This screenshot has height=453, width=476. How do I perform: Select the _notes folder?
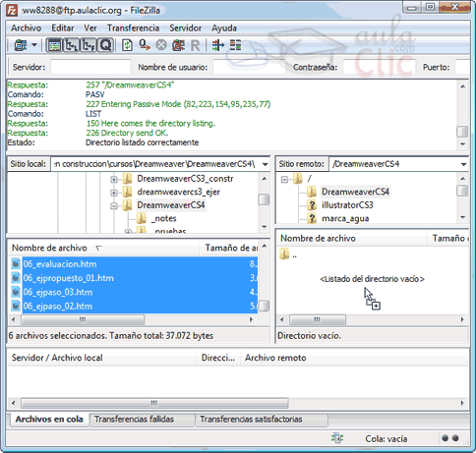click(163, 218)
